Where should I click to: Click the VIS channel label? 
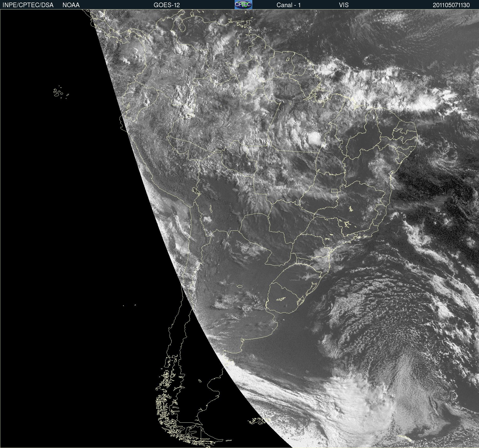(344, 5)
